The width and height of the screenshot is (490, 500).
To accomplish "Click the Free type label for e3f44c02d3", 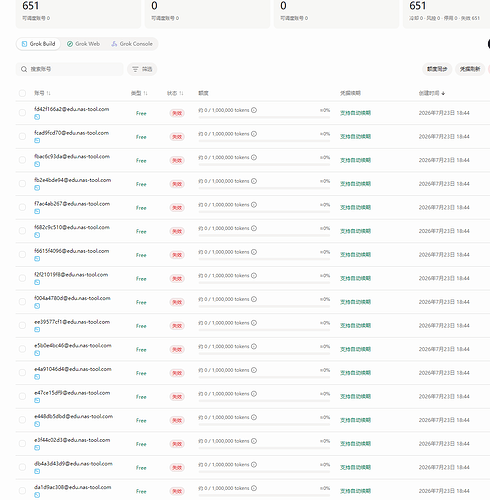I will pos(141,444).
